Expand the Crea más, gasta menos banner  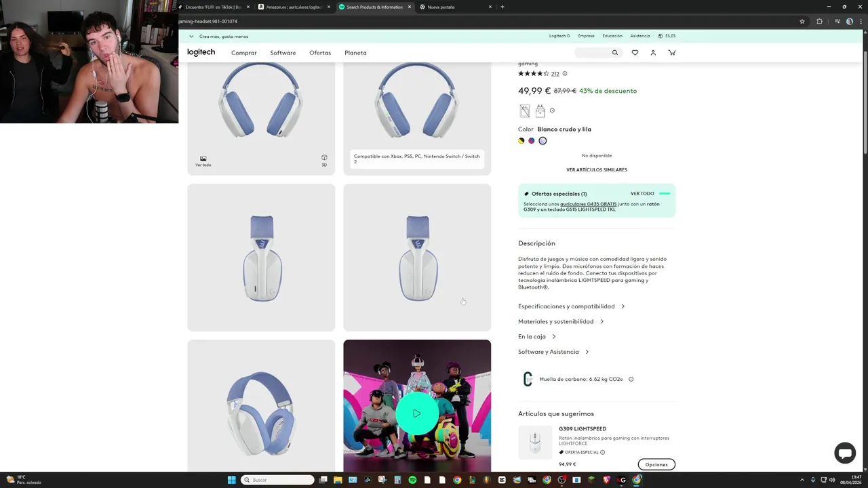[x=218, y=36]
